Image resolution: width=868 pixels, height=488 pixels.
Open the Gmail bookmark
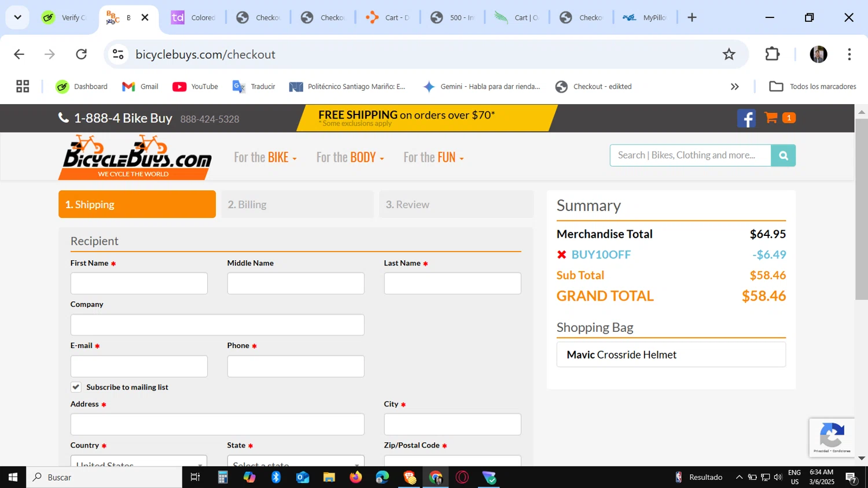(140, 87)
